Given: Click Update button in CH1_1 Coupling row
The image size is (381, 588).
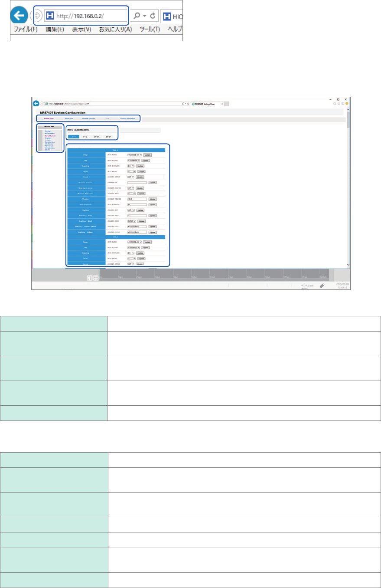Looking at the screenshot, I should (x=140, y=166).
